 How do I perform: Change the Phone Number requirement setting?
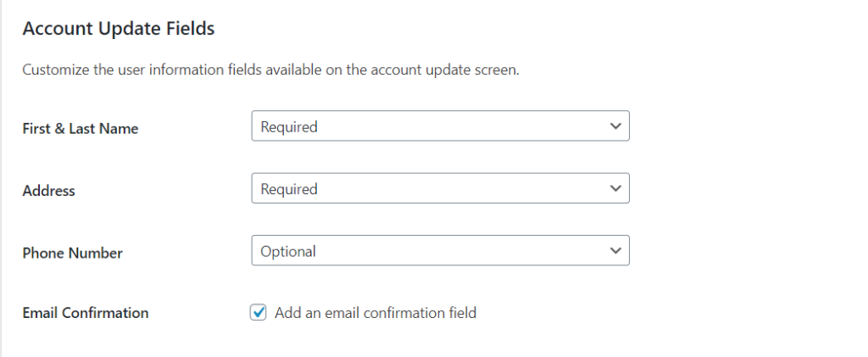pyautogui.click(x=440, y=251)
